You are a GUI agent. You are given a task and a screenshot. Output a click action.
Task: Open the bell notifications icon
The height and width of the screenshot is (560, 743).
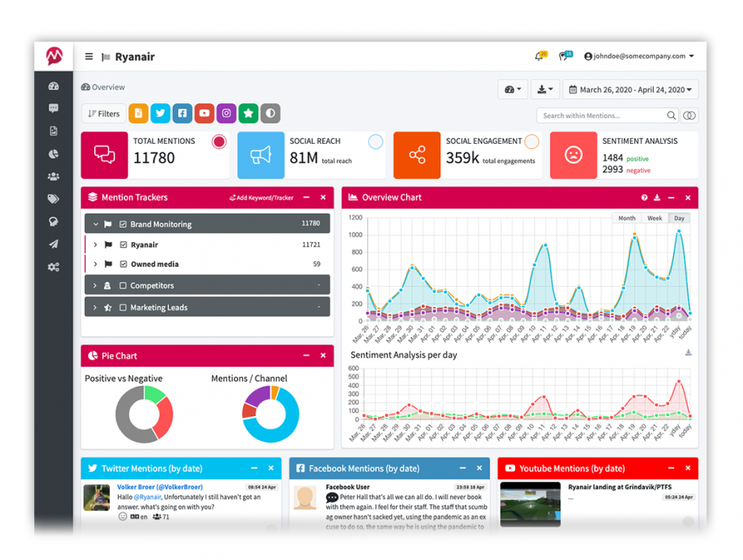point(540,56)
